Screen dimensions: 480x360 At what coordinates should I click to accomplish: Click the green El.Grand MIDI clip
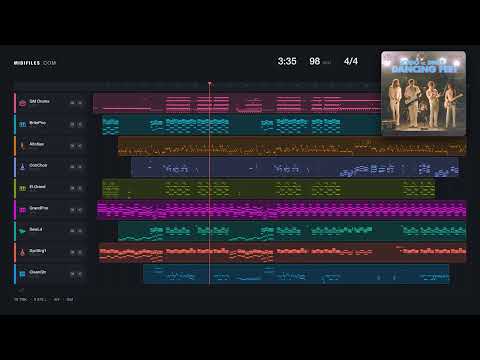click(x=269, y=189)
